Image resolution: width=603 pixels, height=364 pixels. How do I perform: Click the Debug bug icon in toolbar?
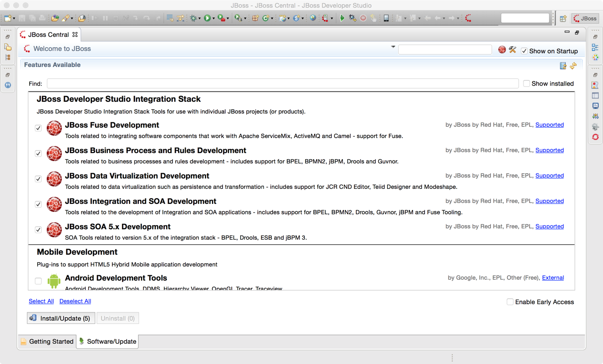point(194,18)
